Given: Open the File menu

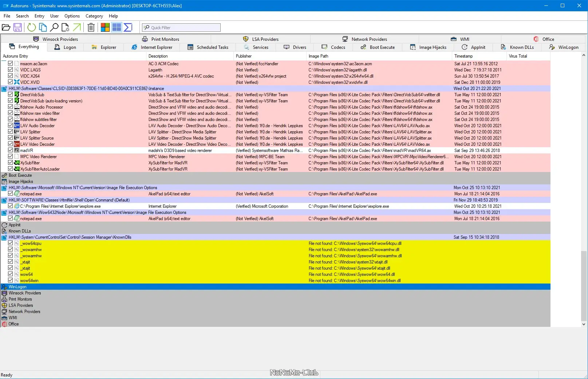Looking at the screenshot, I should click(x=7, y=16).
